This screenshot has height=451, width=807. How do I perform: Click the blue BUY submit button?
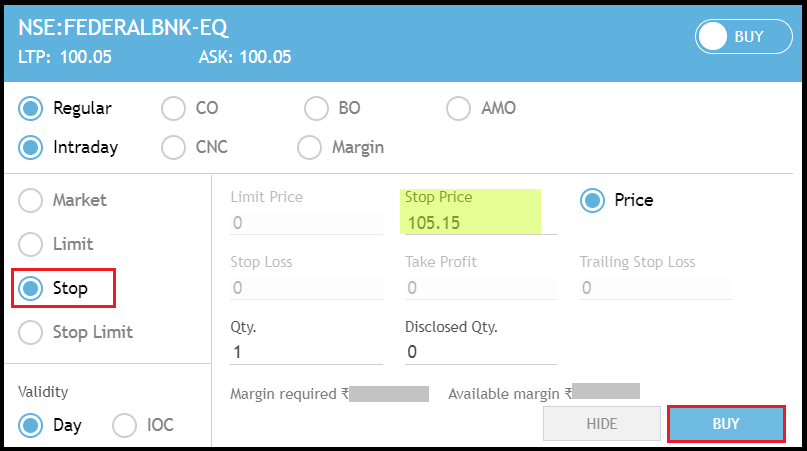click(725, 424)
